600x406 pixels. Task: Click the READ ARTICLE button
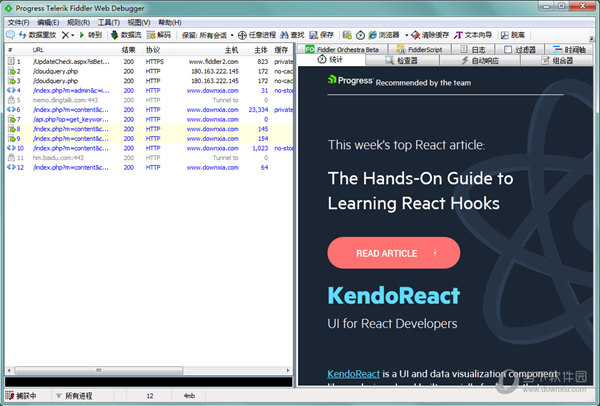394,253
